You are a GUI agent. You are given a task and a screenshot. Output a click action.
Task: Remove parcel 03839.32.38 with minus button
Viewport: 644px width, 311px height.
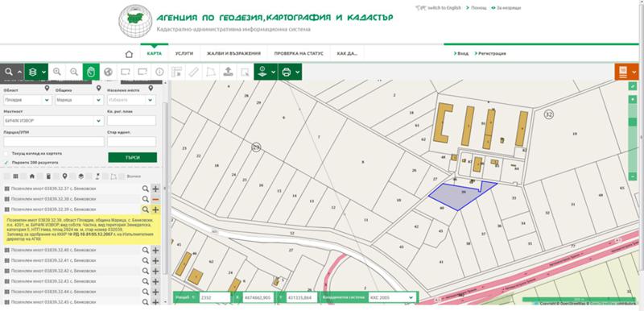(x=155, y=199)
